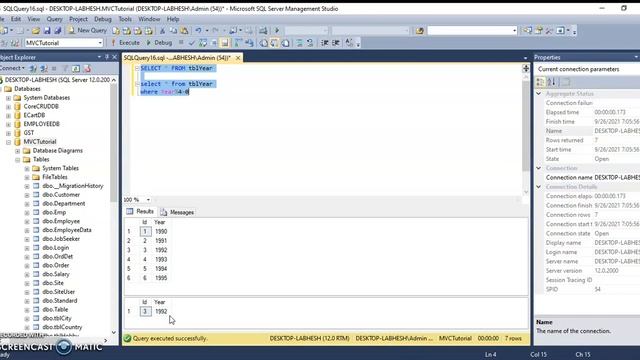Image resolution: width=640 pixels, height=360 pixels.
Task: Switch to the Messages tab
Action: pyautogui.click(x=177, y=212)
